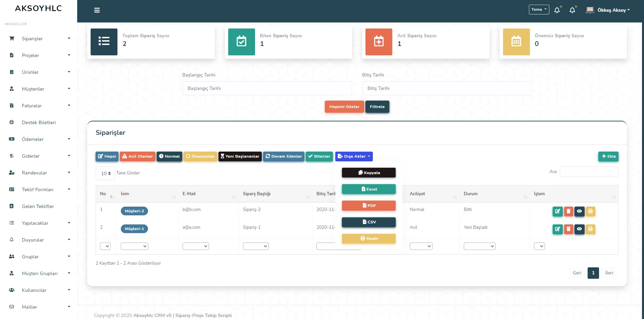Viewport: 644px width, 319px height.
Task: Filter orders with Acil Olanlar button
Action: [138, 156]
